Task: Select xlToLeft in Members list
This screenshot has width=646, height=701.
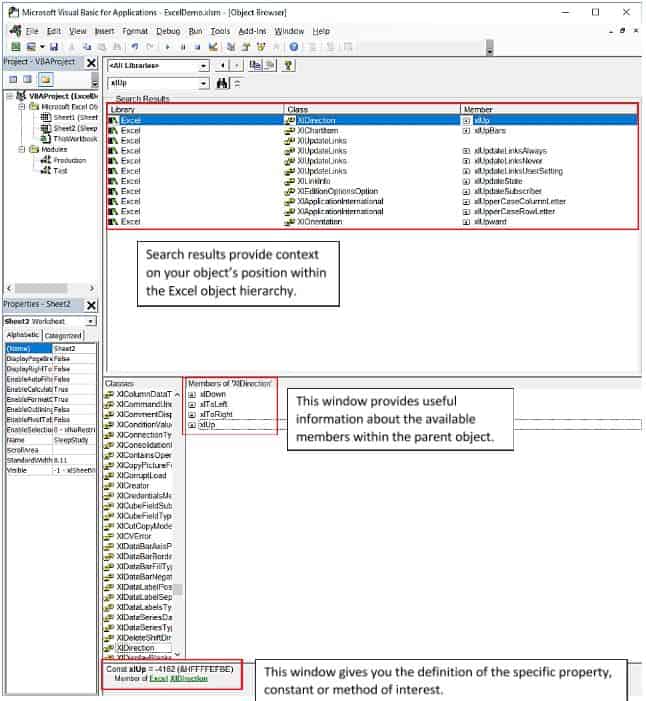Action: pos(214,405)
